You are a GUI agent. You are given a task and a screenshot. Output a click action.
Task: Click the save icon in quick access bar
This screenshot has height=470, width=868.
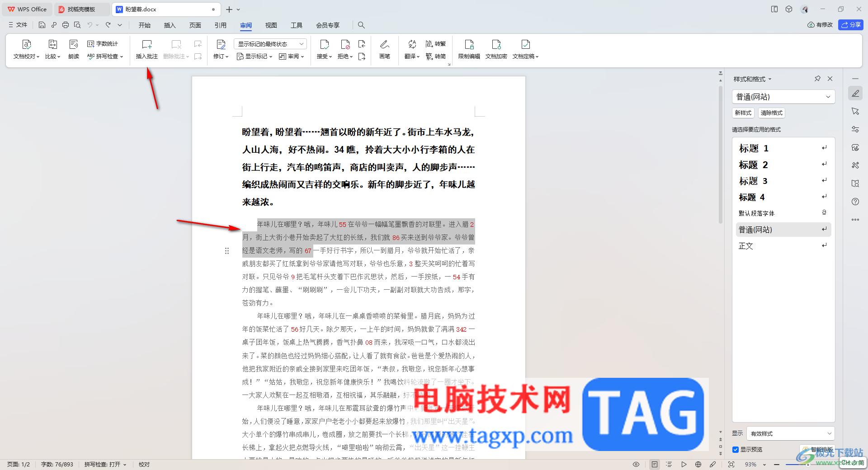point(42,25)
